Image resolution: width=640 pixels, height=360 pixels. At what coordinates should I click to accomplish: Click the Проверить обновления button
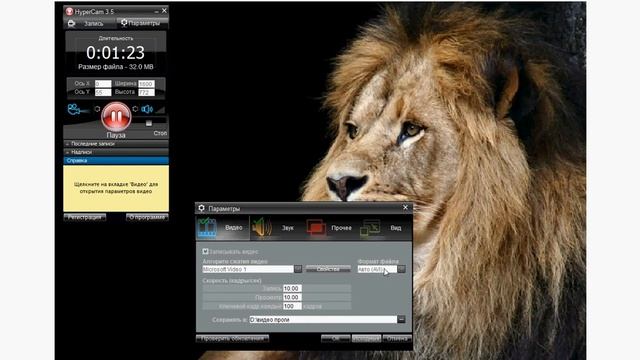tap(232, 338)
